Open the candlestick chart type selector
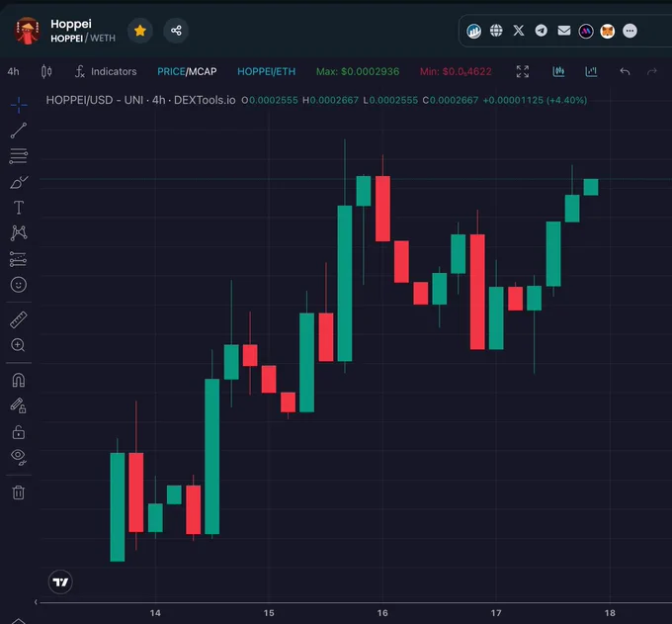This screenshot has width=672, height=624. (x=46, y=71)
